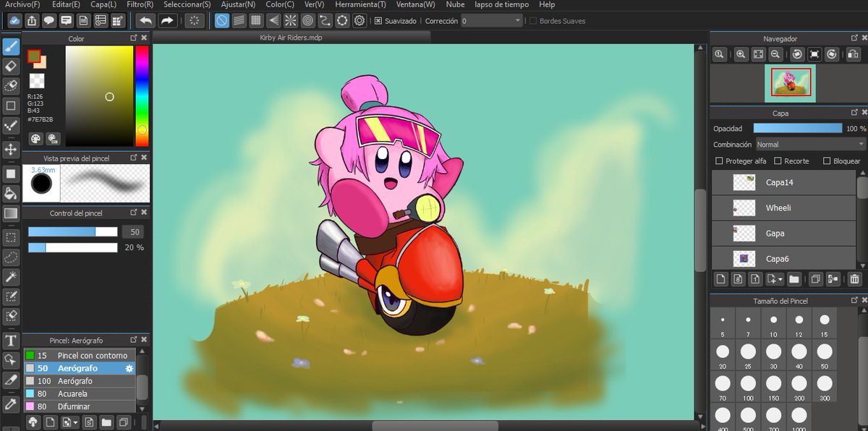Adjust brush opacity 20% slider

[x=72, y=247]
